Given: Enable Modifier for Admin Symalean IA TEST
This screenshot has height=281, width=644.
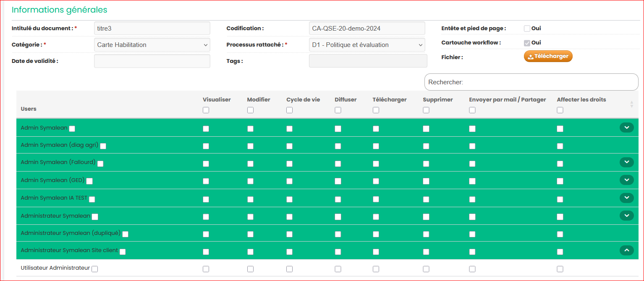Looking at the screenshot, I should click(x=250, y=199).
